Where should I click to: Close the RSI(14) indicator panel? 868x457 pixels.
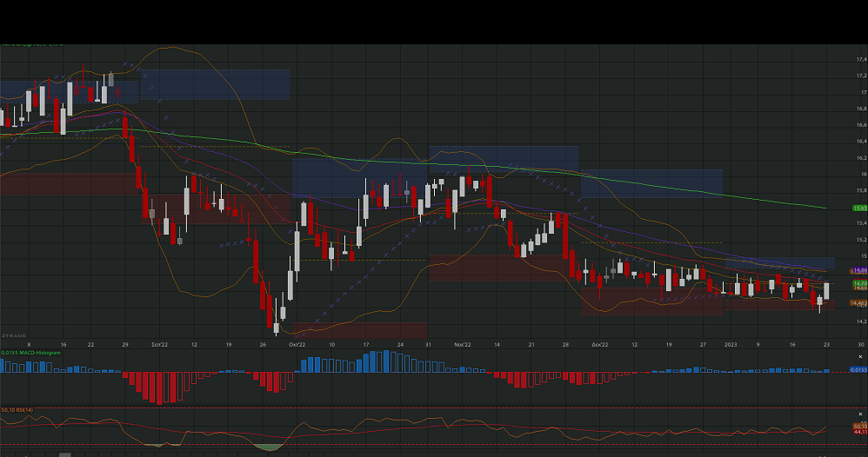(859, 414)
